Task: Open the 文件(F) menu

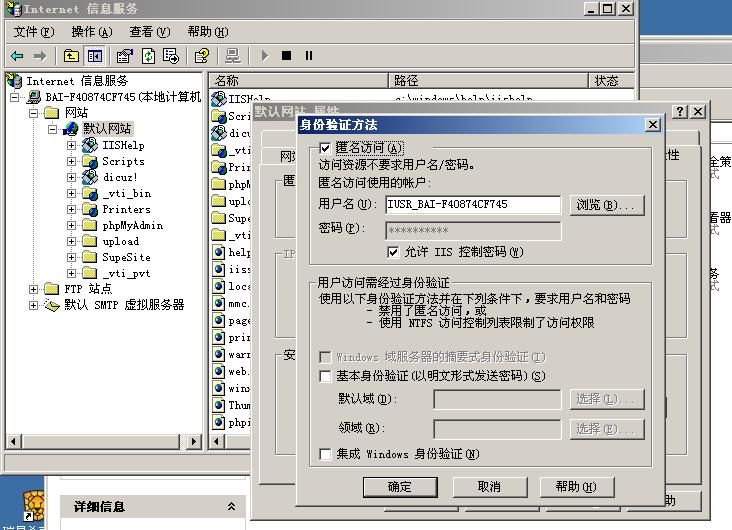Action: pos(34,32)
